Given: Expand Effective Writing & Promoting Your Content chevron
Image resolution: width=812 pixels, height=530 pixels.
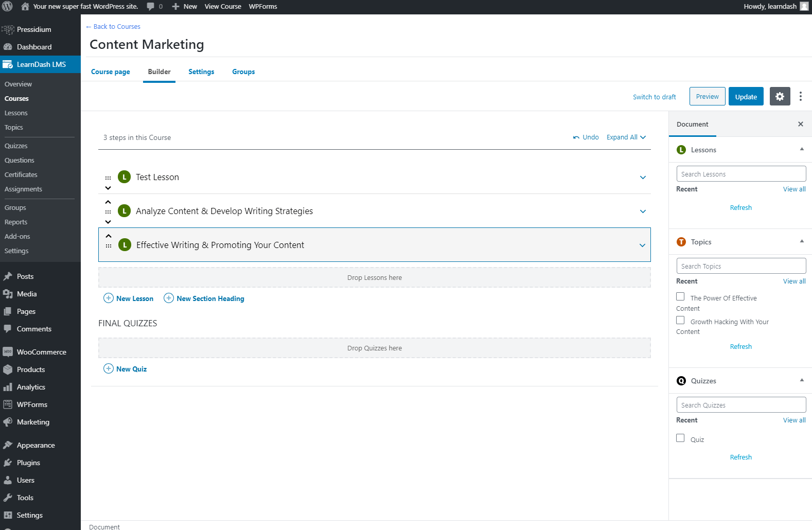Looking at the screenshot, I should [x=642, y=245].
